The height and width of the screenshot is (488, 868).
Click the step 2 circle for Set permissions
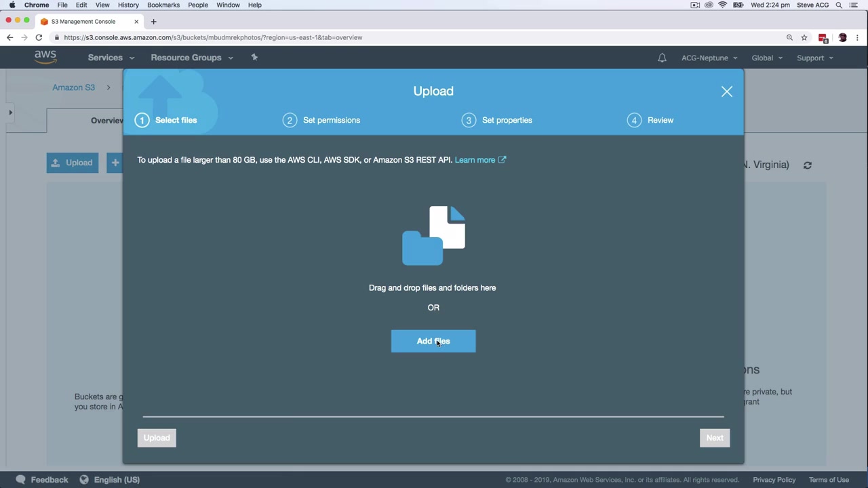tap(290, 121)
